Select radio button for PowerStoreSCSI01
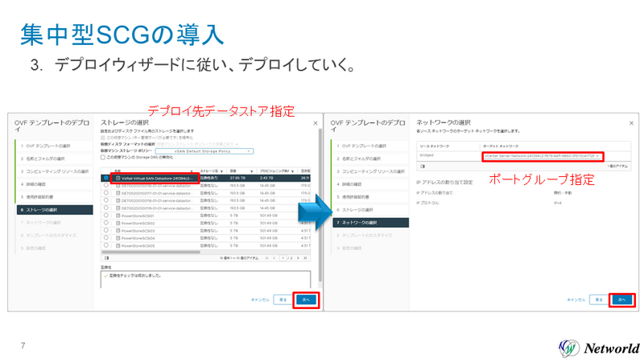The width and height of the screenshot is (644, 362). [106, 215]
